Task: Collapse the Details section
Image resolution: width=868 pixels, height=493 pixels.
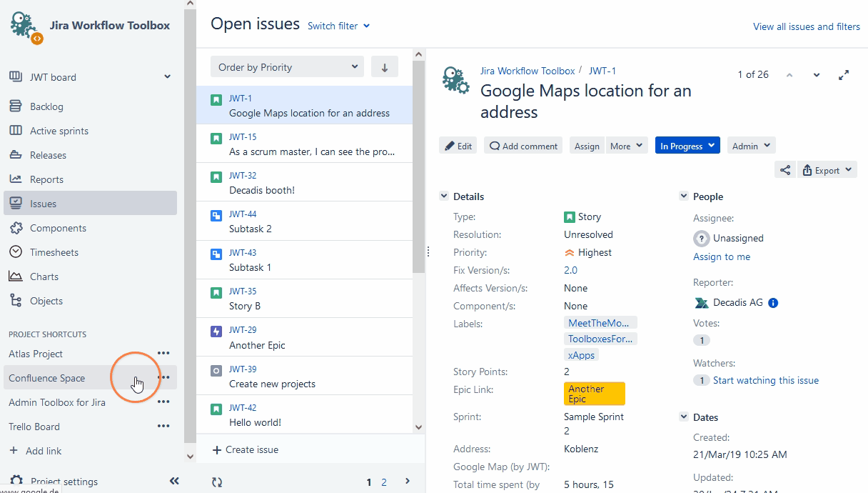Action: (444, 196)
